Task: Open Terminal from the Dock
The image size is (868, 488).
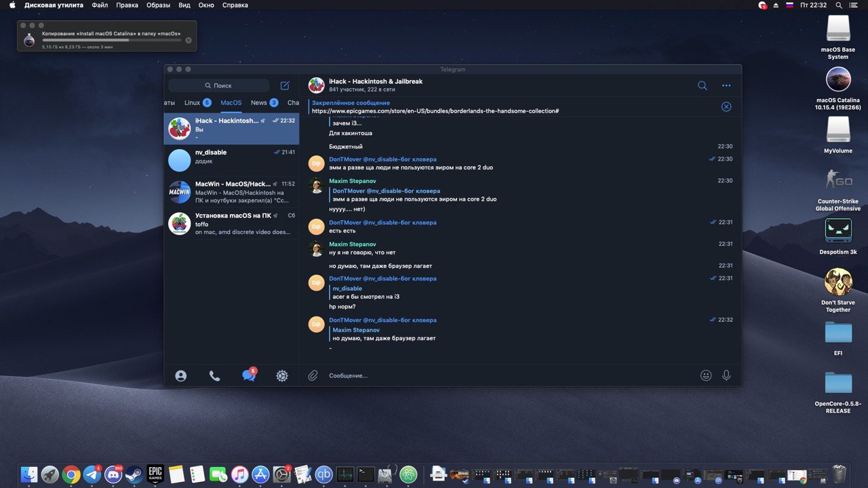Action: [366, 474]
